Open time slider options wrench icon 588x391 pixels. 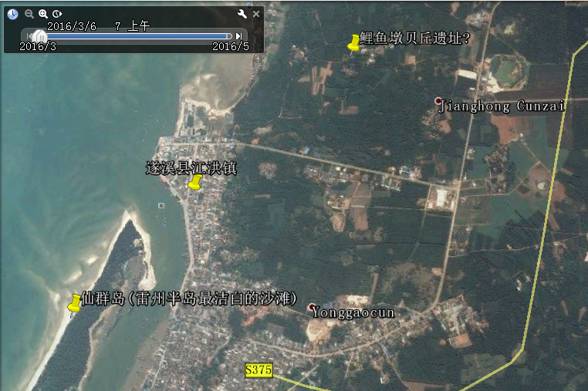click(242, 14)
